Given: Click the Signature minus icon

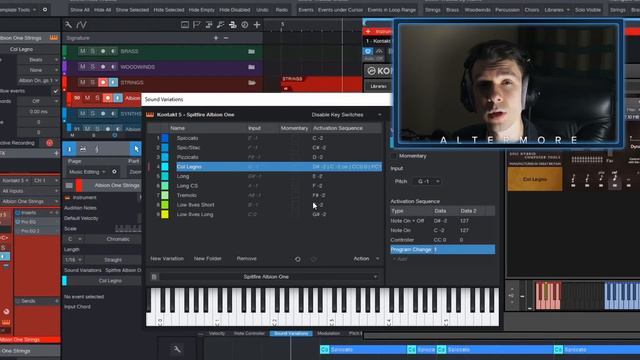Looking at the screenshot, I should pos(226,38).
